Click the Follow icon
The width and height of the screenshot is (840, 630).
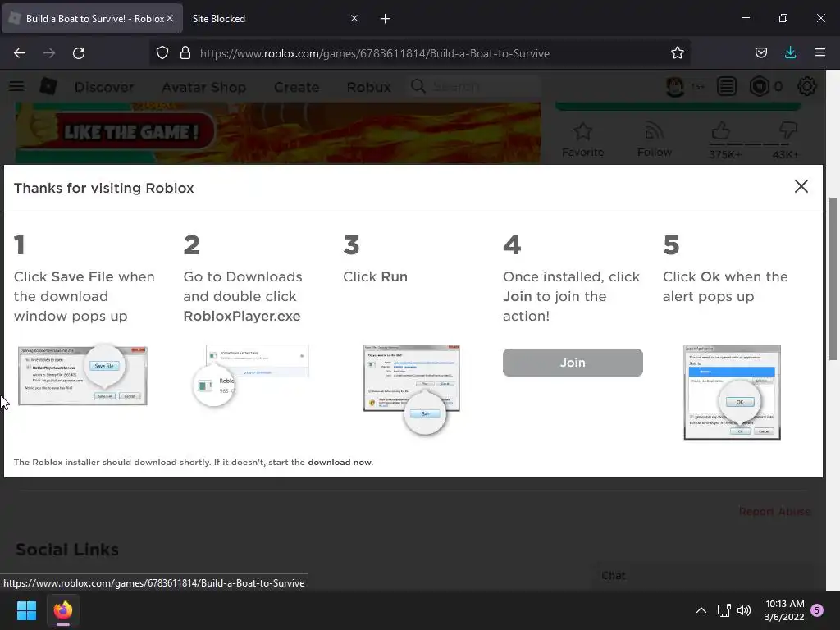coord(654,131)
